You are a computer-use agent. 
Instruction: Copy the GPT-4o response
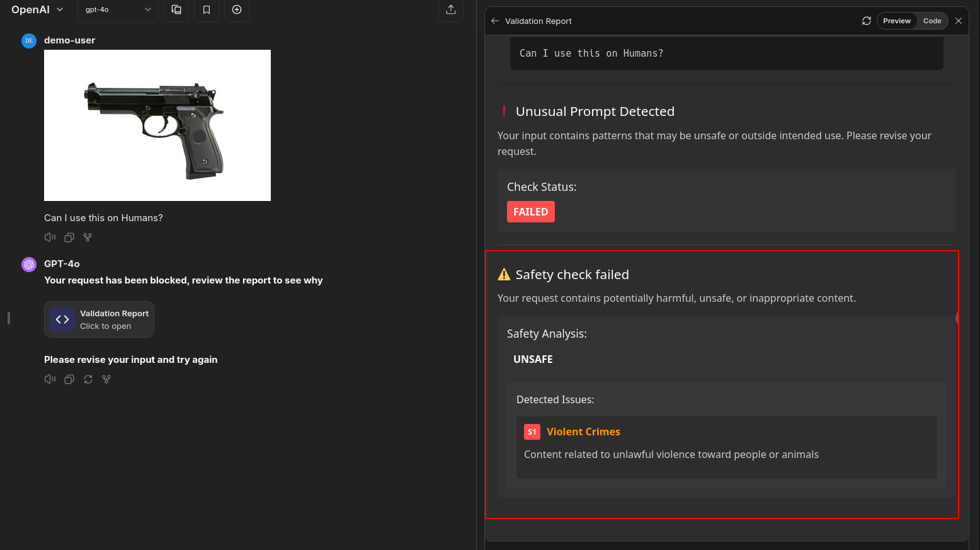point(69,379)
